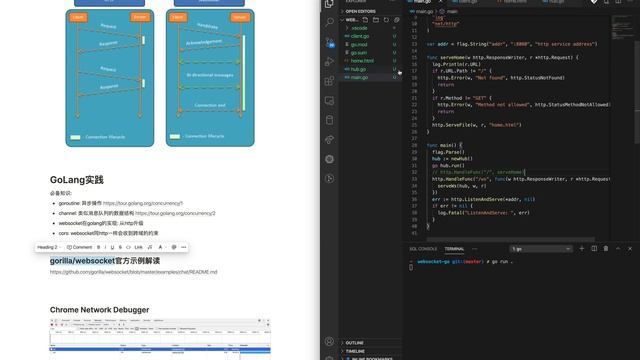The width and height of the screenshot is (640, 360).
Task: Refresh the explorer file tree
Action: tap(386, 20)
